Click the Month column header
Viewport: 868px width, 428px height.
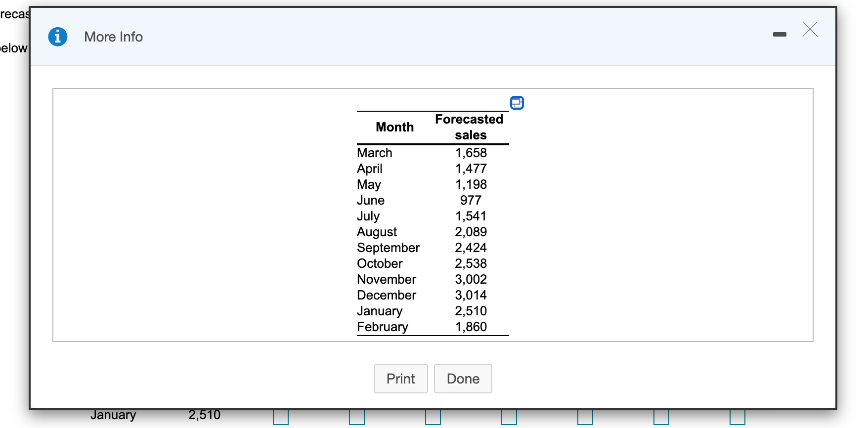tap(394, 127)
